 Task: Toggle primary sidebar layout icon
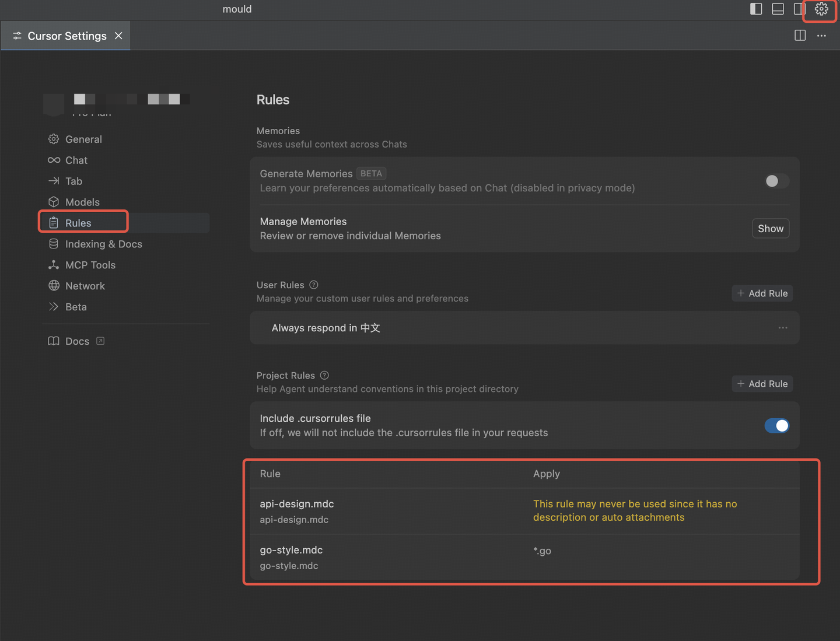click(756, 9)
